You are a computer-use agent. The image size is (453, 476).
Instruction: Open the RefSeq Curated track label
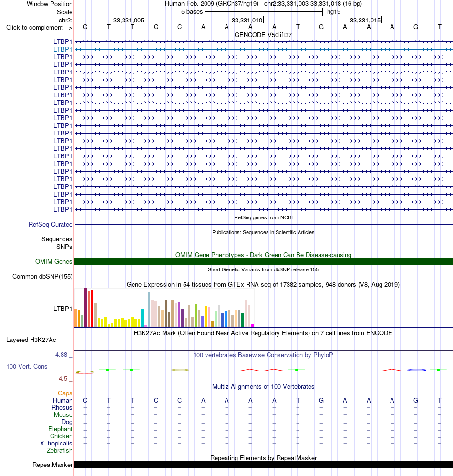pos(51,224)
